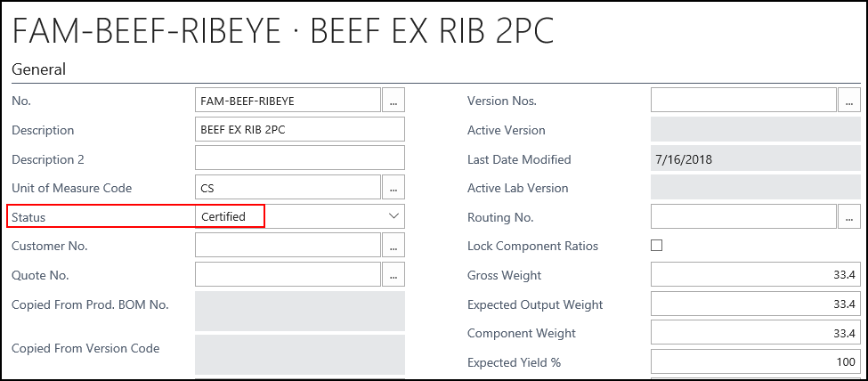This screenshot has width=868, height=381.
Task: Open Version Nos. lookup ellipsis
Action: pos(848,101)
